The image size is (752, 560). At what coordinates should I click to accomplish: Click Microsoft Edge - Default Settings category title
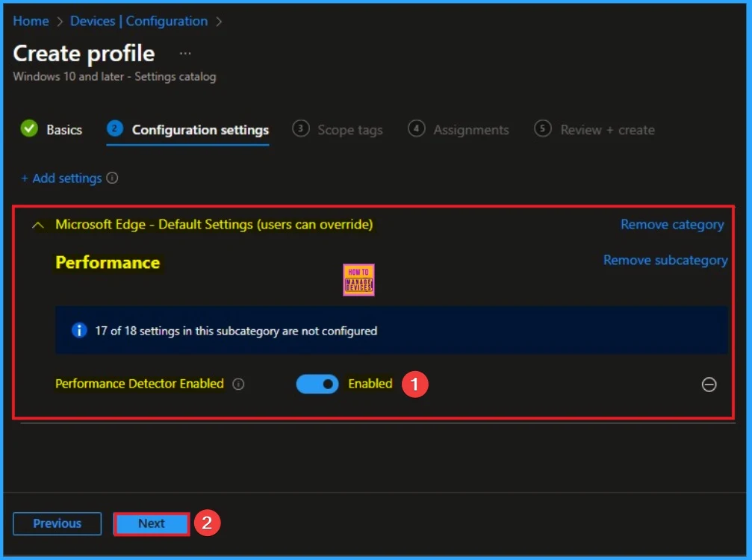(x=214, y=225)
